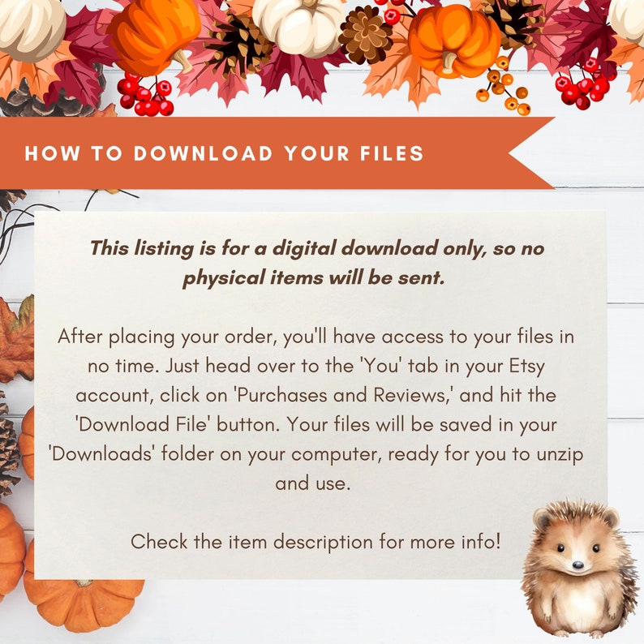The width and height of the screenshot is (644, 644).
Task: Click the red berries cluster at top left
Action: pos(146,96)
